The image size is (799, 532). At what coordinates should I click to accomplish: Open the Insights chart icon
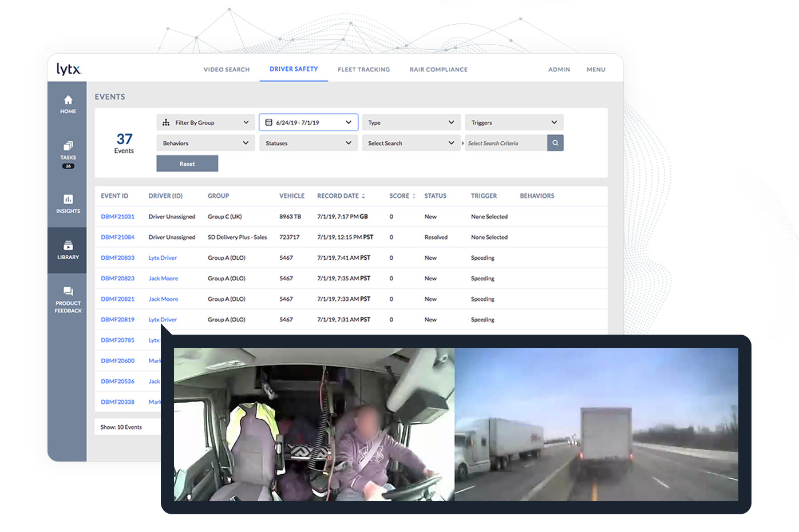pos(68,199)
